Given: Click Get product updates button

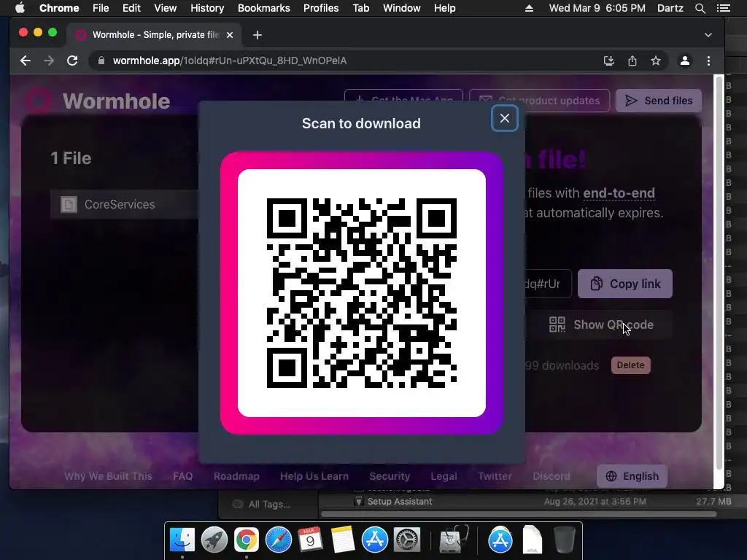Looking at the screenshot, I should click(539, 101).
